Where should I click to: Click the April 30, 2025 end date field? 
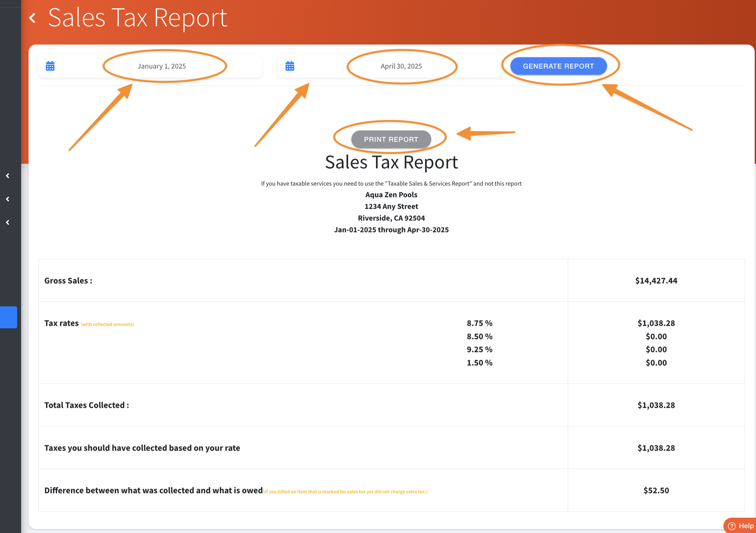point(401,66)
